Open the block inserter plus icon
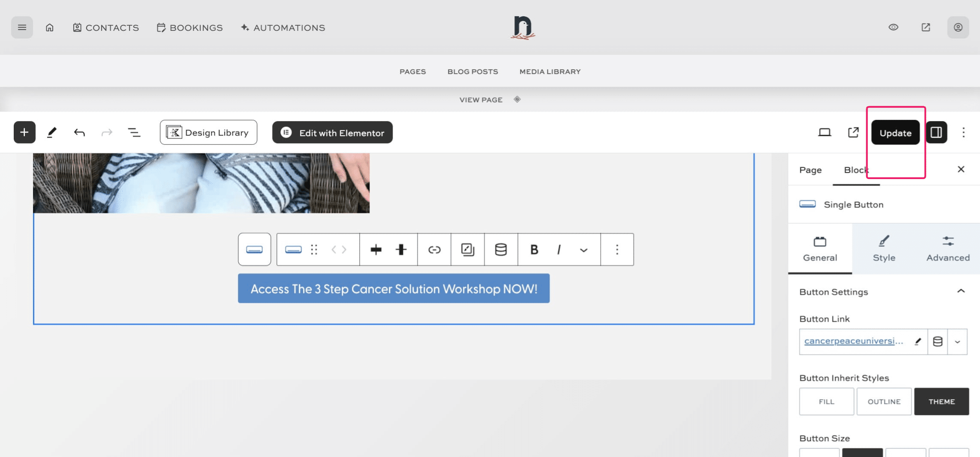Viewport: 980px width, 457px height. (x=24, y=132)
